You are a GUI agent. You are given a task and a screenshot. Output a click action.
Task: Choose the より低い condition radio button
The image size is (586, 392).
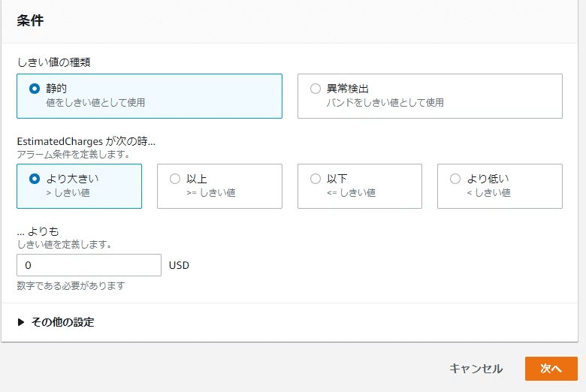click(455, 179)
